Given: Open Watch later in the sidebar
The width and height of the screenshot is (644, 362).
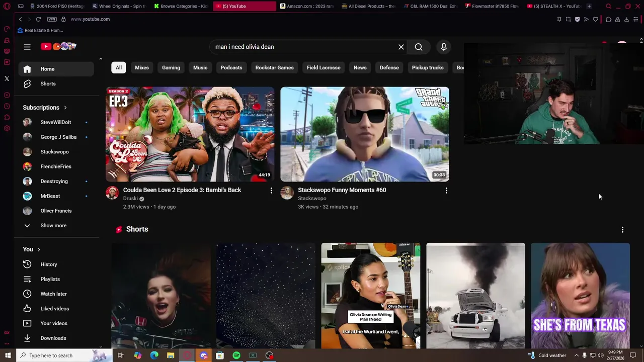Looking at the screenshot, I should coord(56,294).
